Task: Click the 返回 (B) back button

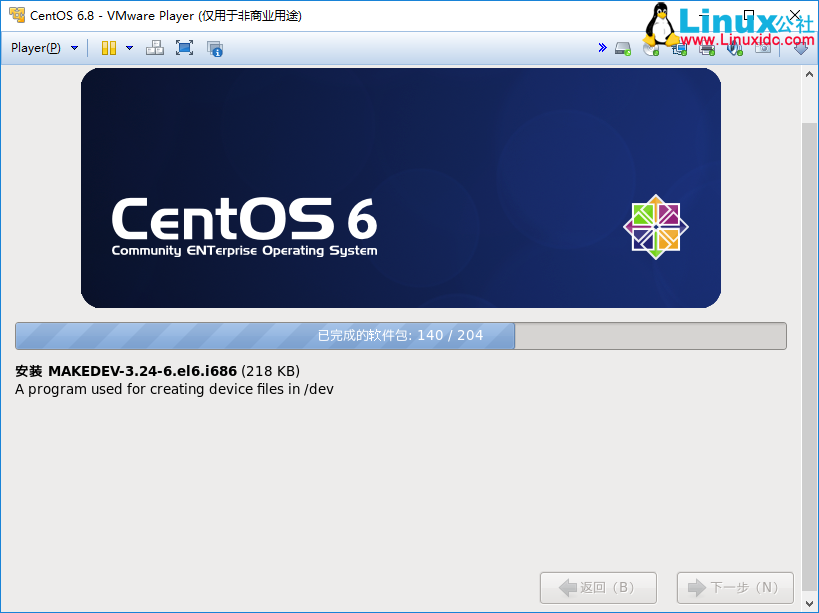Action: (x=598, y=587)
